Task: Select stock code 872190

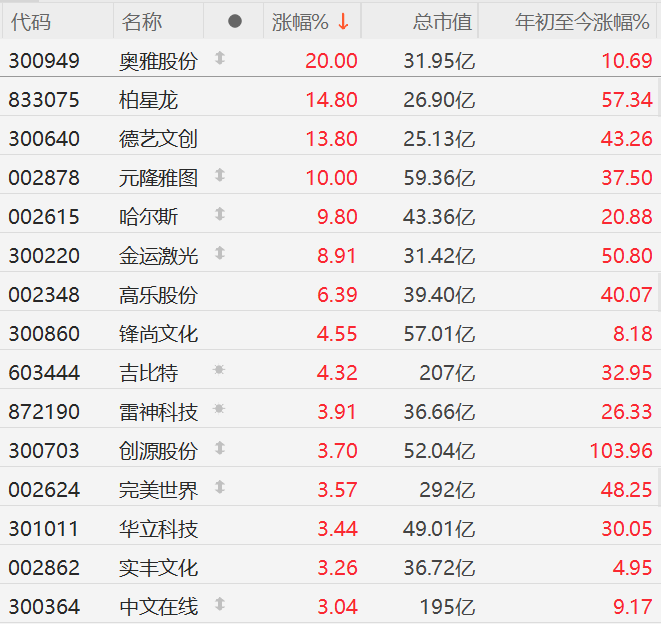Action: tap(44, 412)
